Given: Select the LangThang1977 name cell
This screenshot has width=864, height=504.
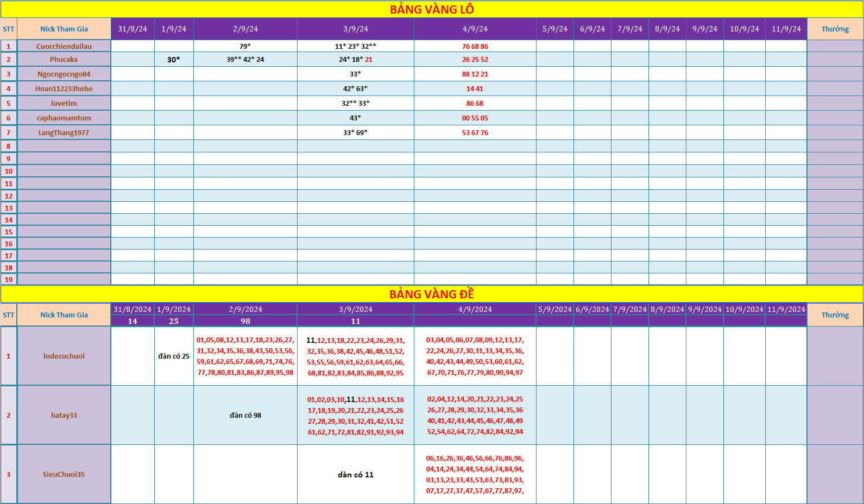Looking at the screenshot, I should click(x=64, y=132).
